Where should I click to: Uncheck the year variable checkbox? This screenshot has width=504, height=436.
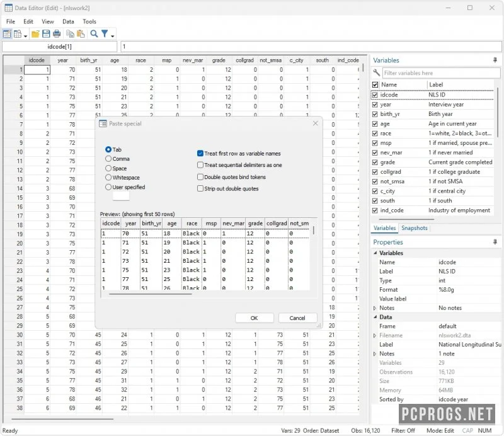[375, 105]
